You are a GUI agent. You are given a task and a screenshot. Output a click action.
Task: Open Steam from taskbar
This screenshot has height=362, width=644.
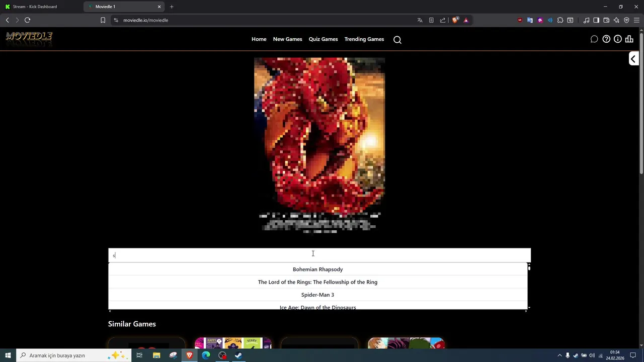point(238,355)
